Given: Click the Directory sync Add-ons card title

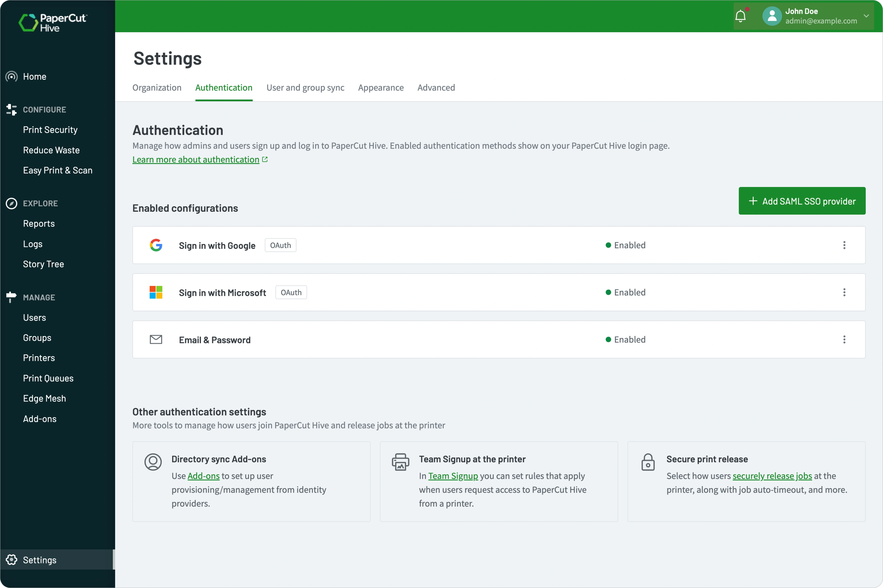Looking at the screenshot, I should pos(219,459).
